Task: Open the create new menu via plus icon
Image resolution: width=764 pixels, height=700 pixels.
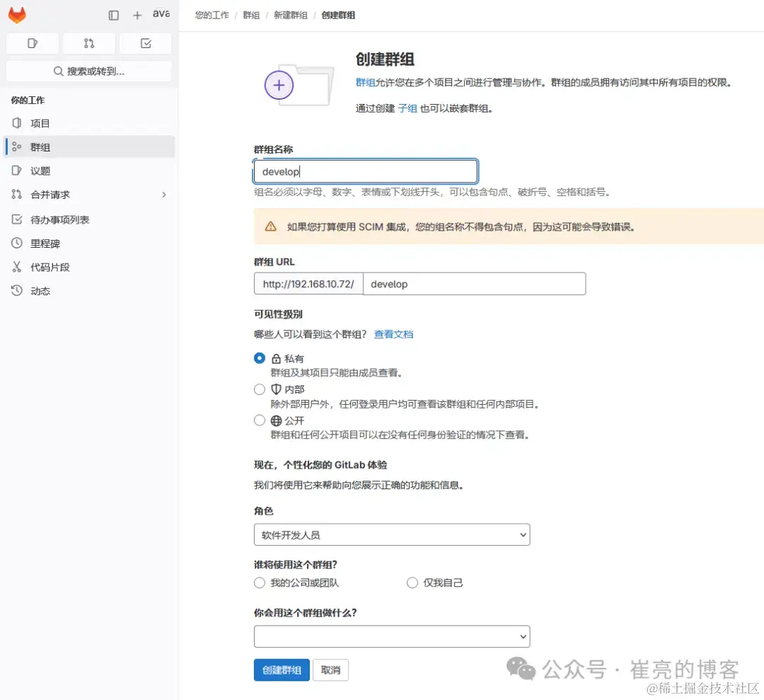Action: [x=137, y=15]
